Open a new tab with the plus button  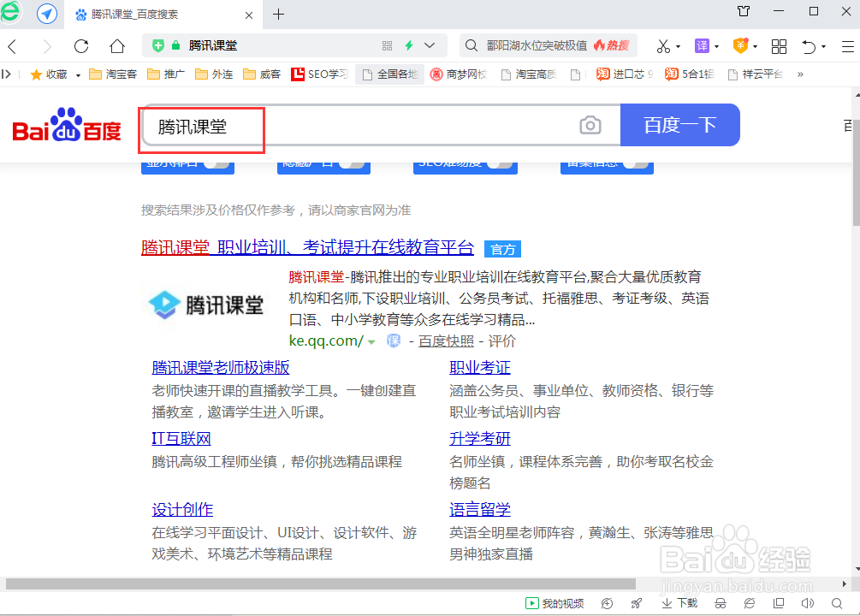point(279,15)
